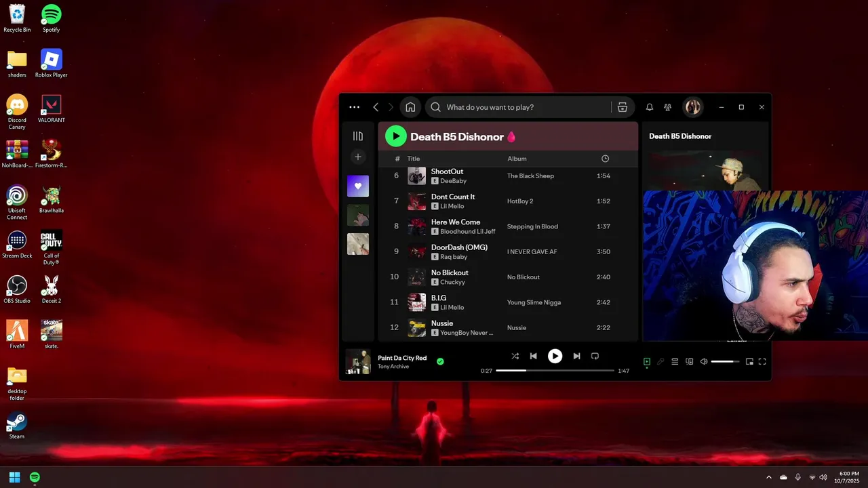
Task: Open album HotBoy 2 link
Action: (x=520, y=201)
